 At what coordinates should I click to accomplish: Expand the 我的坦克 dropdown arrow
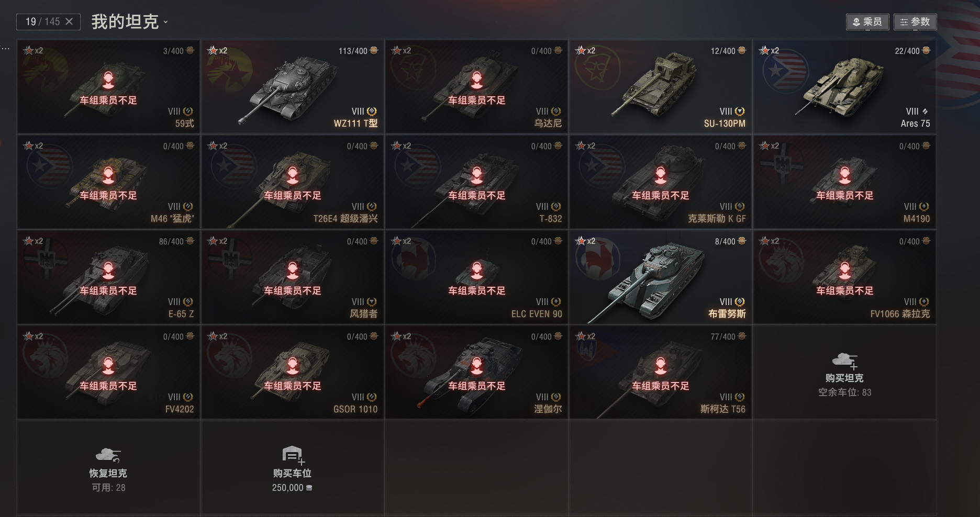(165, 22)
